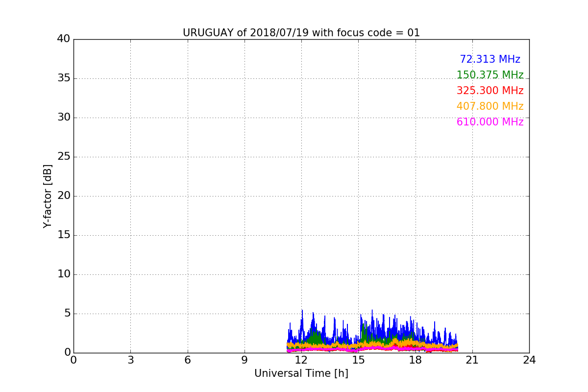Click x-axis tick label 9
This screenshot has height=392, width=588.
tap(245, 360)
